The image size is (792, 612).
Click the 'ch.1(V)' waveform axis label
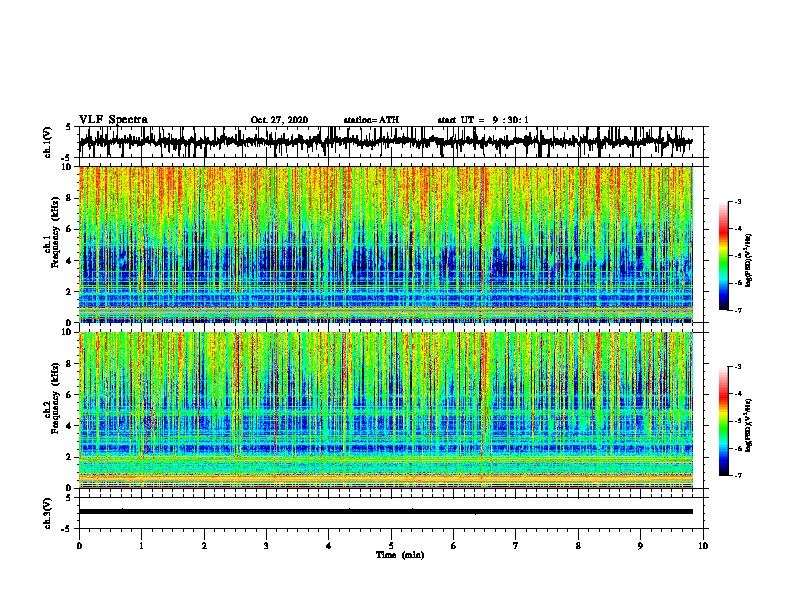48,142
